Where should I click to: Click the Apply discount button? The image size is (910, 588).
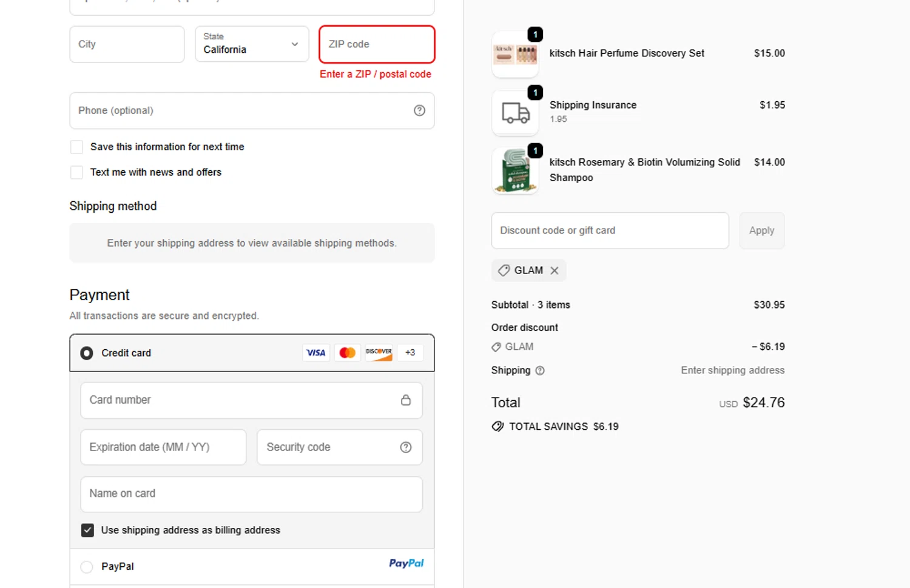tap(762, 230)
